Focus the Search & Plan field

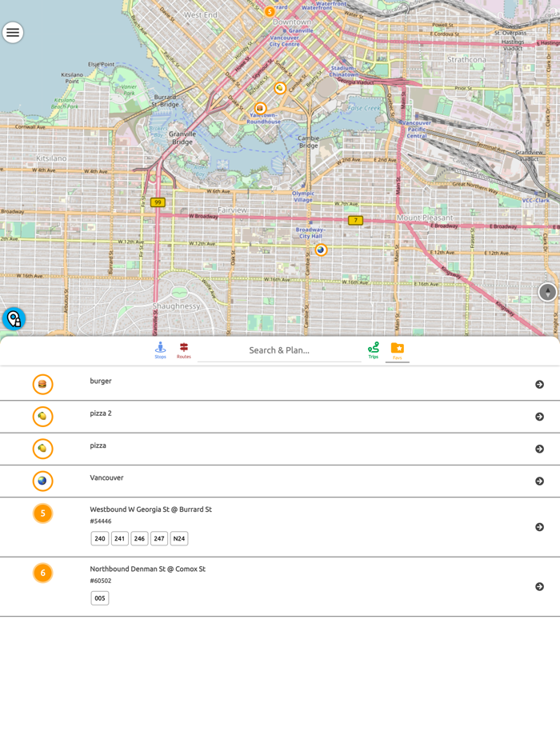(279, 350)
